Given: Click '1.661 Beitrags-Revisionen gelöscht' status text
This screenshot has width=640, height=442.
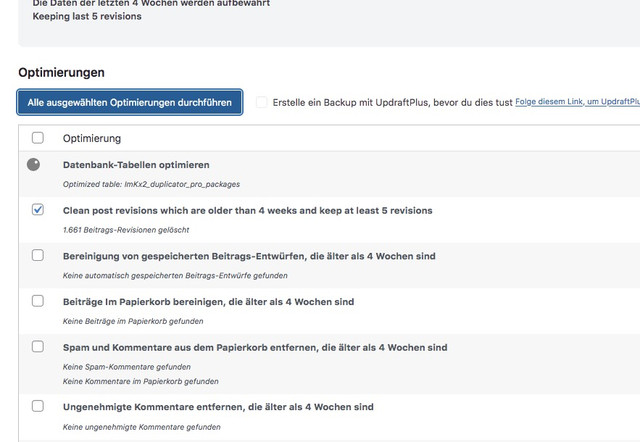Looking at the screenshot, I should coord(126,230).
